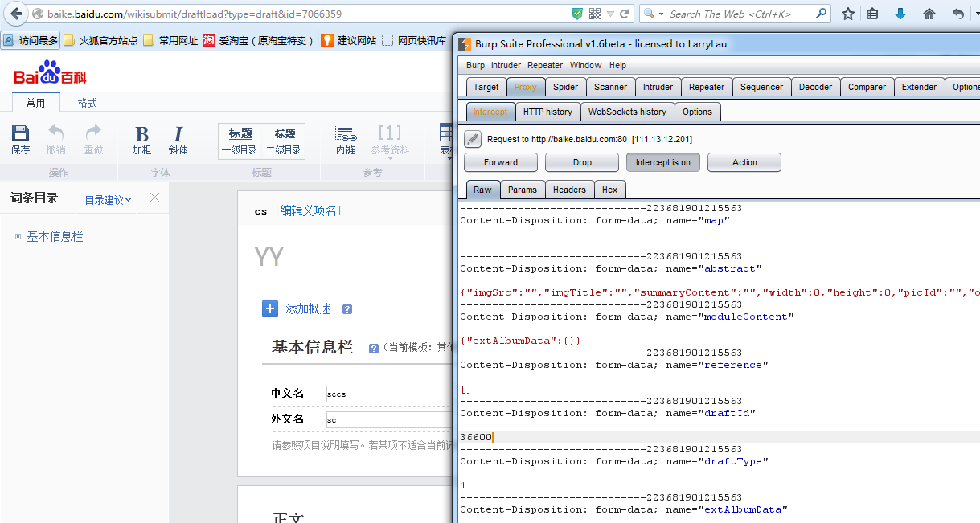Viewport: 980px width, 523px height.
Task: Bookmark this page with the star icon
Action: tap(847, 14)
